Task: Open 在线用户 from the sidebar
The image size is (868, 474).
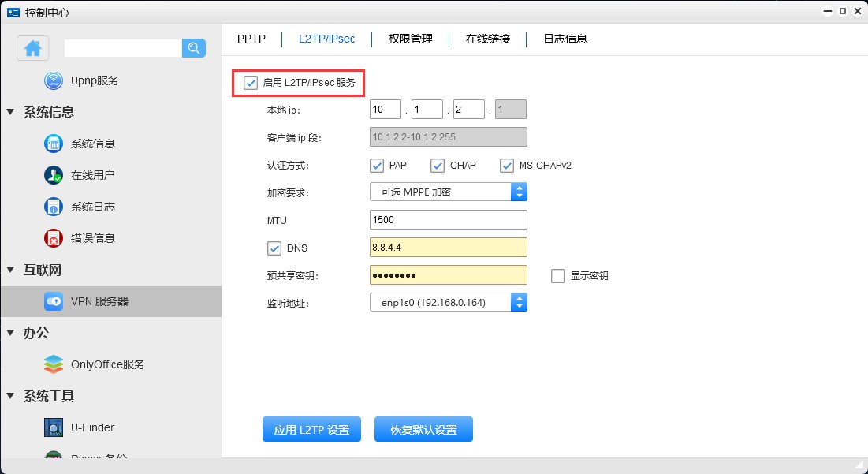Action: 87,175
